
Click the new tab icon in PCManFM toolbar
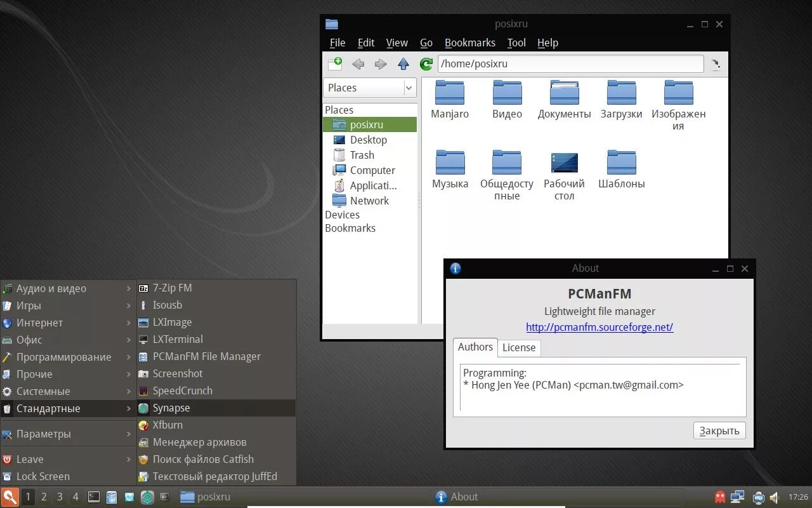[x=335, y=63]
